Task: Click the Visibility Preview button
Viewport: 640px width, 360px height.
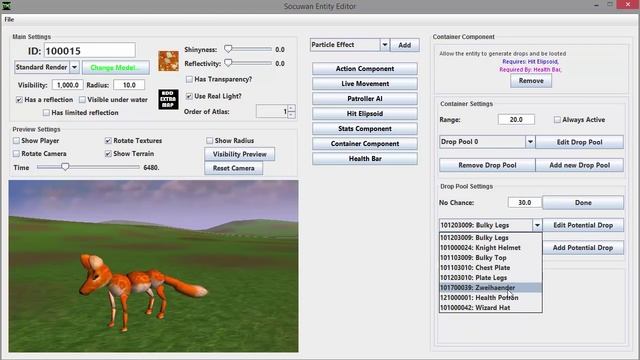Action: pos(240,154)
